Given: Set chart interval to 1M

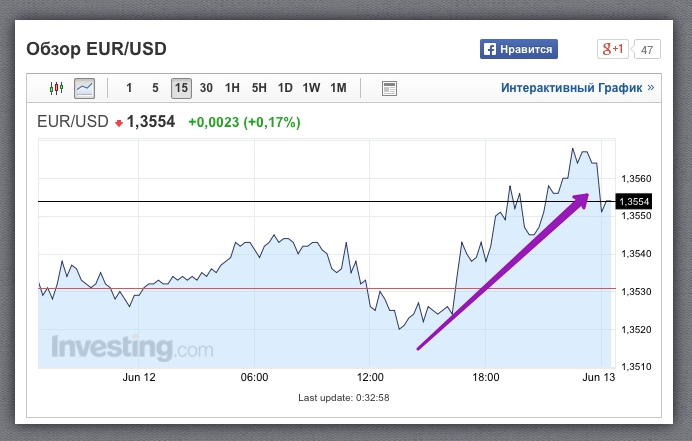Looking at the screenshot, I should 338,88.
